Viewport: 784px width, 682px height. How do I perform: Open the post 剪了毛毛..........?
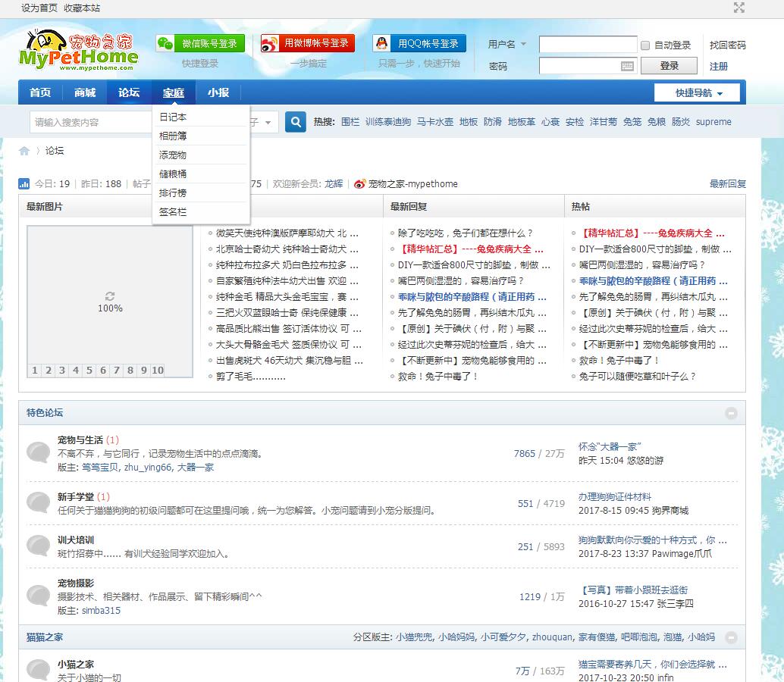click(x=250, y=376)
